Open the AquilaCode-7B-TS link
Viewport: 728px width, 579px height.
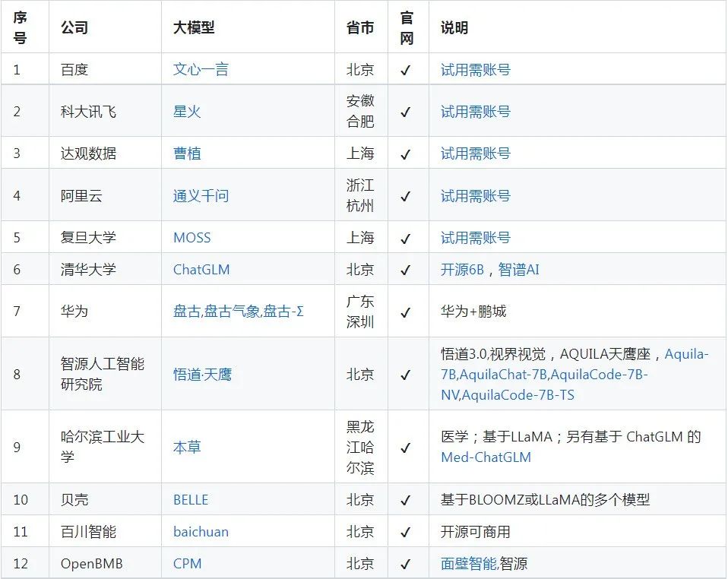click(518, 395)
